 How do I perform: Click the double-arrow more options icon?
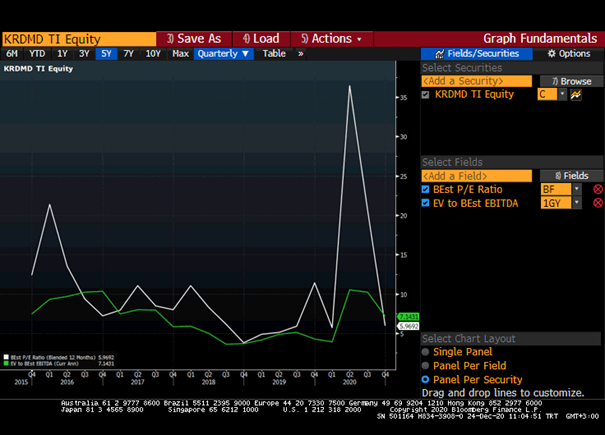(301, 54)
